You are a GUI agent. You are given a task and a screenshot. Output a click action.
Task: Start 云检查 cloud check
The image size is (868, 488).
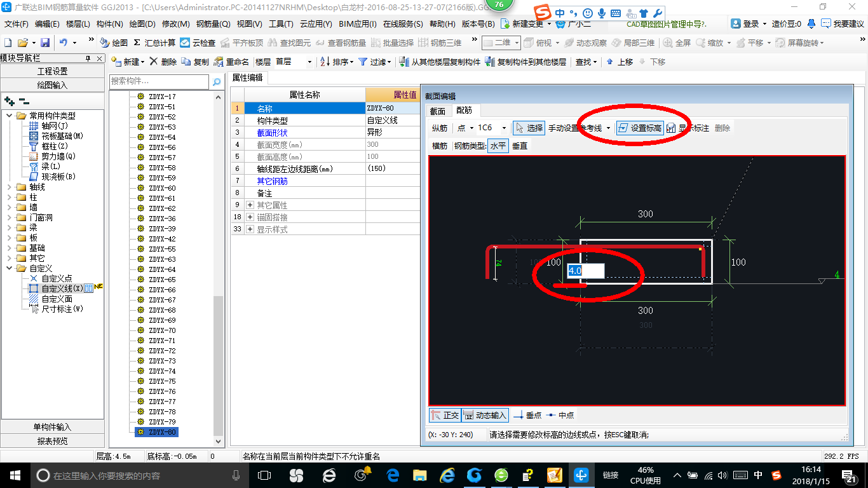point(198,43)
